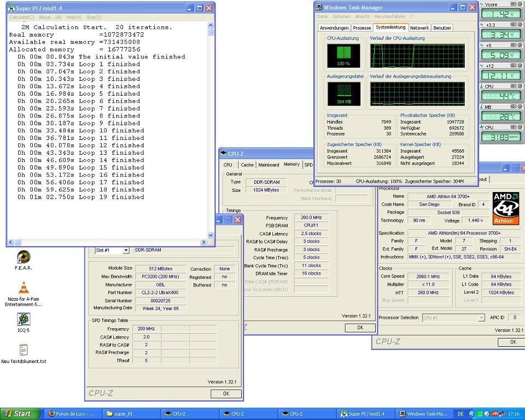Select the Cache tab in CPU-Z
This screenshot has width=525, height=420.
click(x=247, y=165)
